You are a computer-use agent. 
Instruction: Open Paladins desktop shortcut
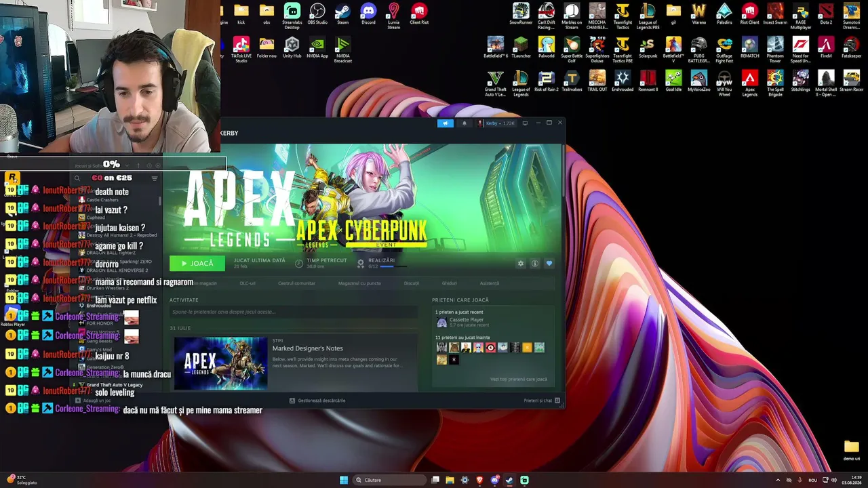coord(724,14)
